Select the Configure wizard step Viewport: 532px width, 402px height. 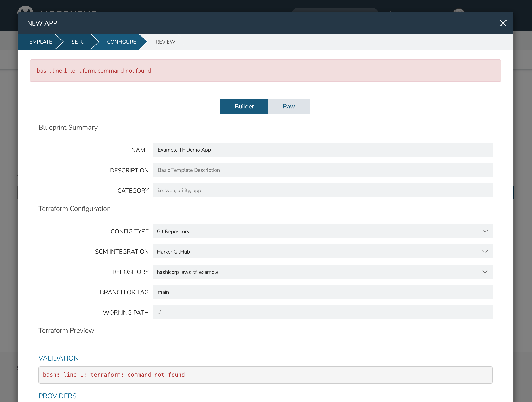click(122, 42)
